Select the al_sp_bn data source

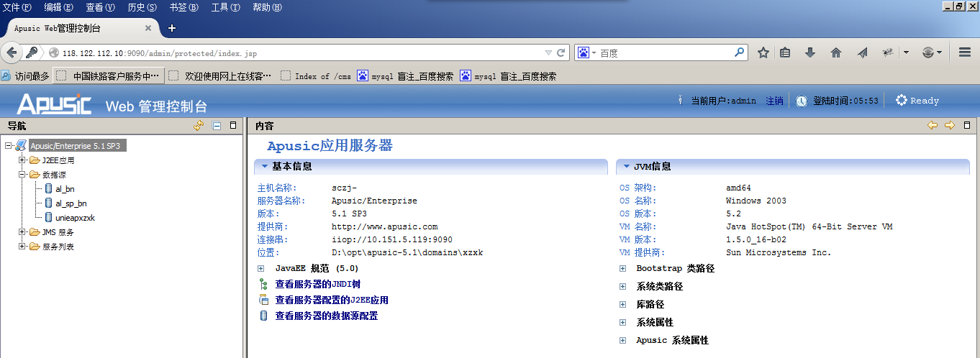click(71, 203)
